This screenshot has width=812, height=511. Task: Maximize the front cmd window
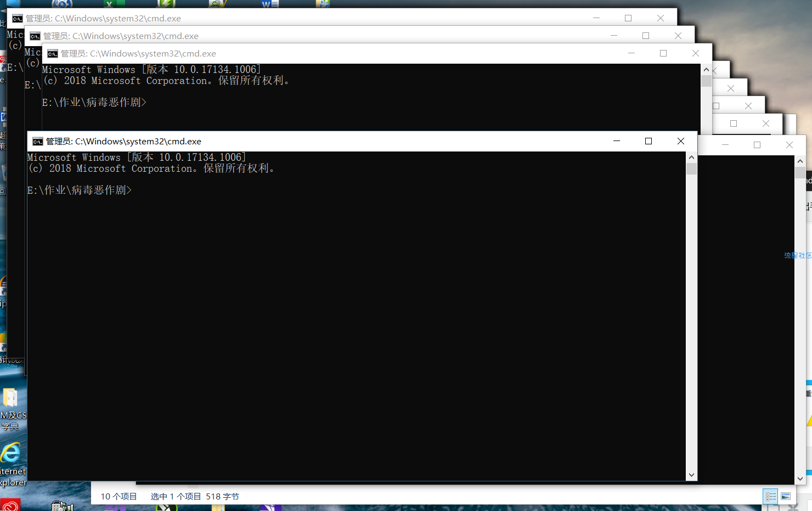pyautogui.click(x=649, y=141)
